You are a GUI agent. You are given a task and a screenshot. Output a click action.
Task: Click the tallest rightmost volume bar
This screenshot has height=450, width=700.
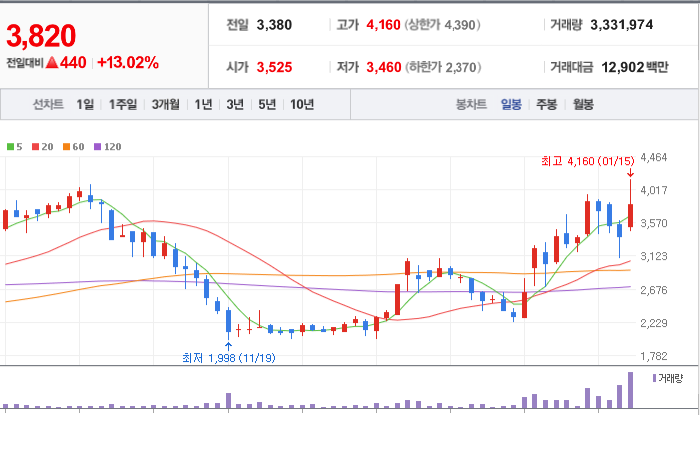630,390
